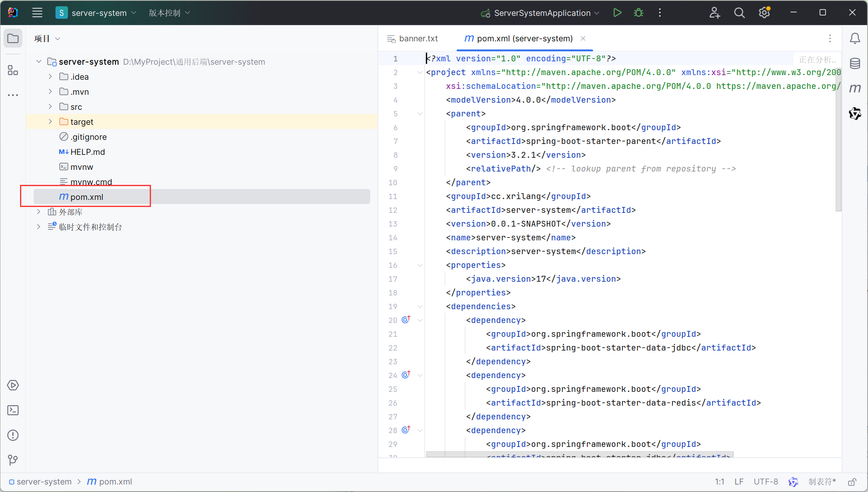
Task: Expand 临时文件和控制台 node
Action: (x=39, y=227)
